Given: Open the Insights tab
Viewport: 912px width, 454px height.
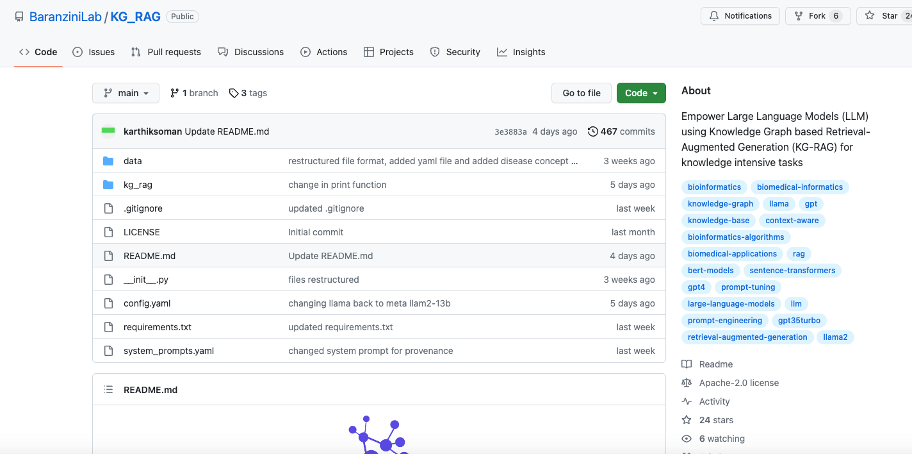Looking at the screenshot, I should (521, 52).
